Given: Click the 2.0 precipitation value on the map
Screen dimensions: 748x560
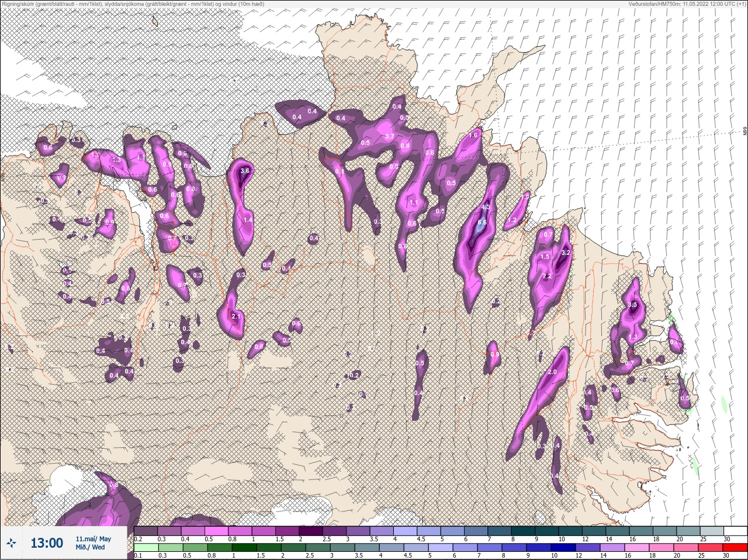Looking at the screenshot, I should 552,372.
